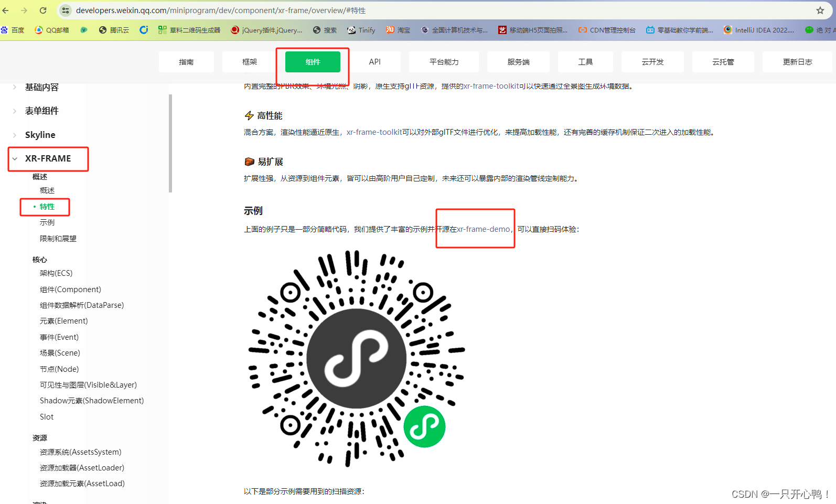
Task: Open the 草料二维码生成器 bookmark
Action: pos(189,30)
